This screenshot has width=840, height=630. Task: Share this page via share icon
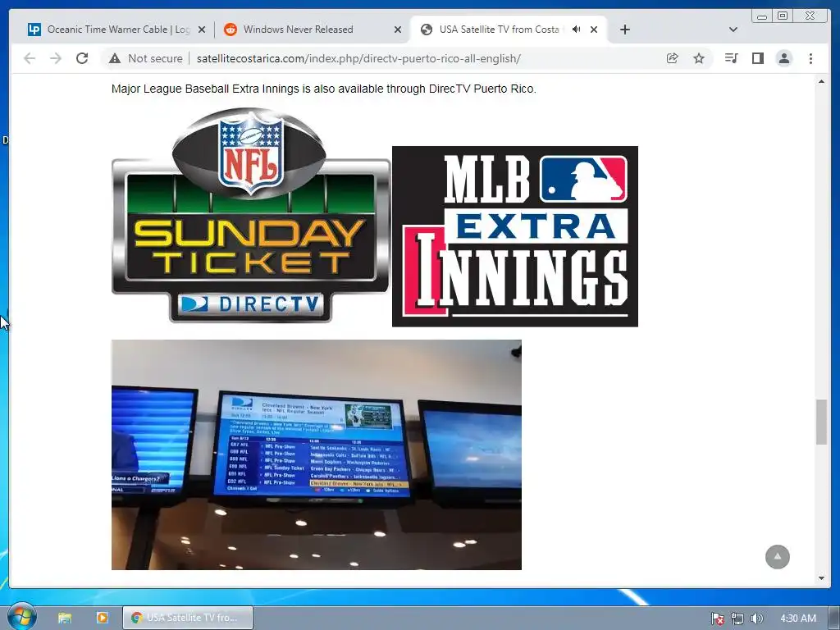tap(673, 58)
